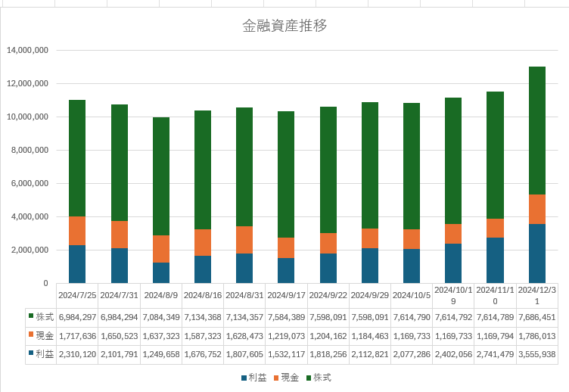Image resolution: width=569 pixels, height=392 pixels.
Task: Click the 利益 value 3,555,938 in data table
Action: 537,354
